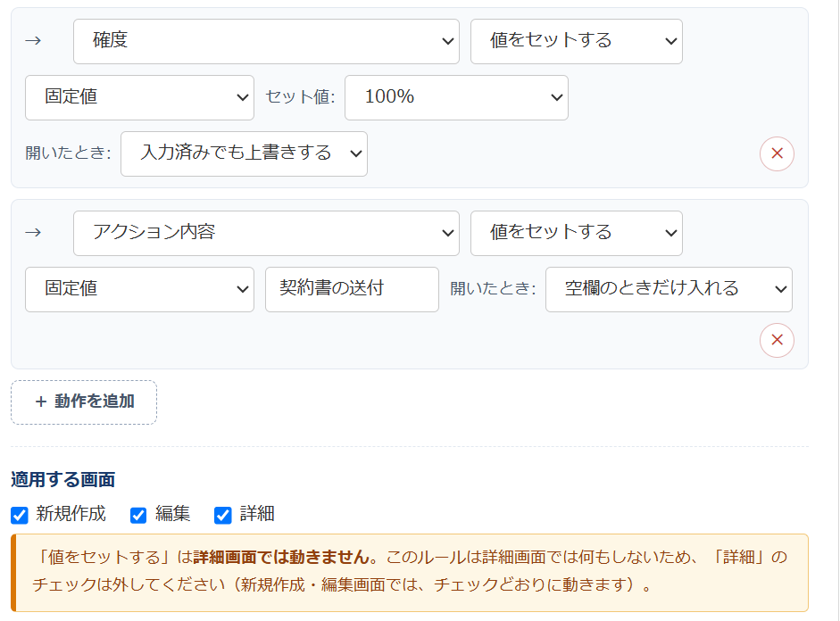This screenshot has width=840, height=621.
Task: Click 開いたとき: label in 確度 block
Action: tap(68, 153)
